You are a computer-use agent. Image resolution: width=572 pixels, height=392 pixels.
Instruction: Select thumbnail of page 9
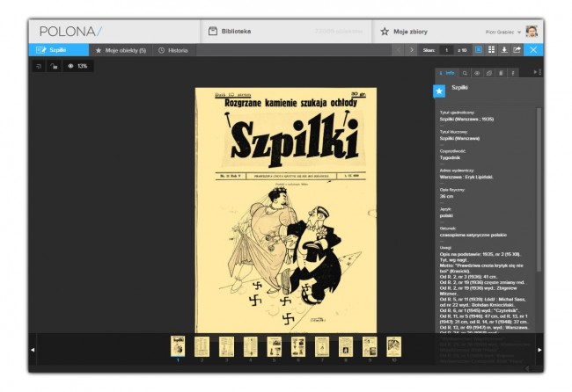coord(370,346)
